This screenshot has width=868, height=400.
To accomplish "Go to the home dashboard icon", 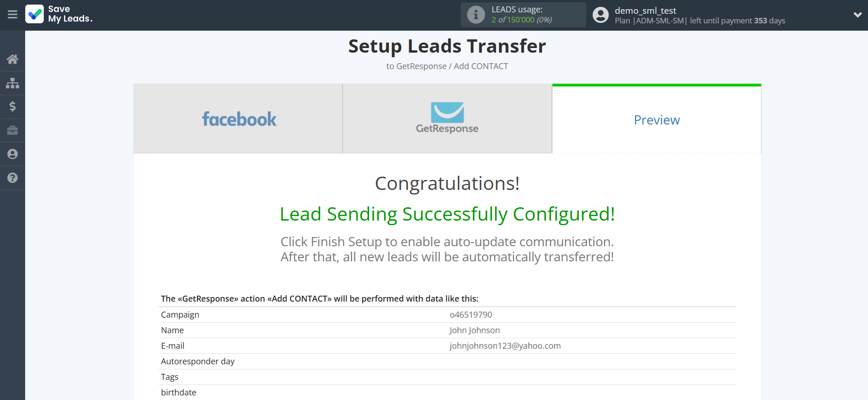I will [12, 59].
